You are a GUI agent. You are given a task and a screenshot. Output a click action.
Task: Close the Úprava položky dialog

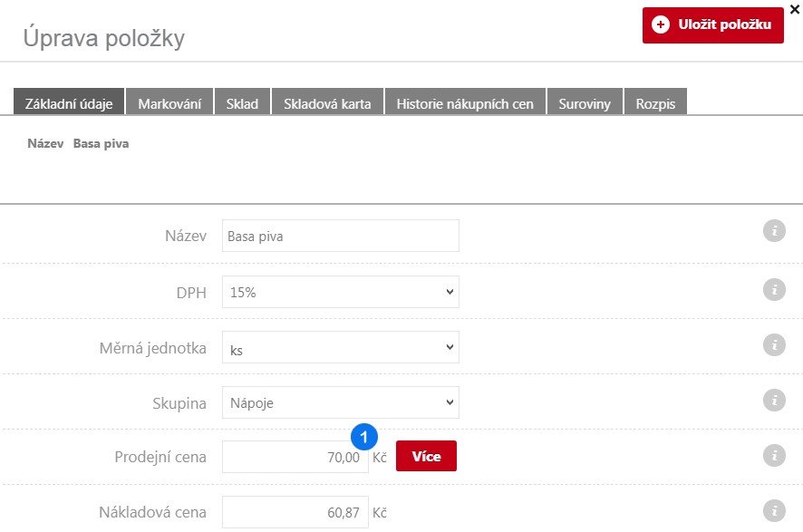click(x=795, y=9)
